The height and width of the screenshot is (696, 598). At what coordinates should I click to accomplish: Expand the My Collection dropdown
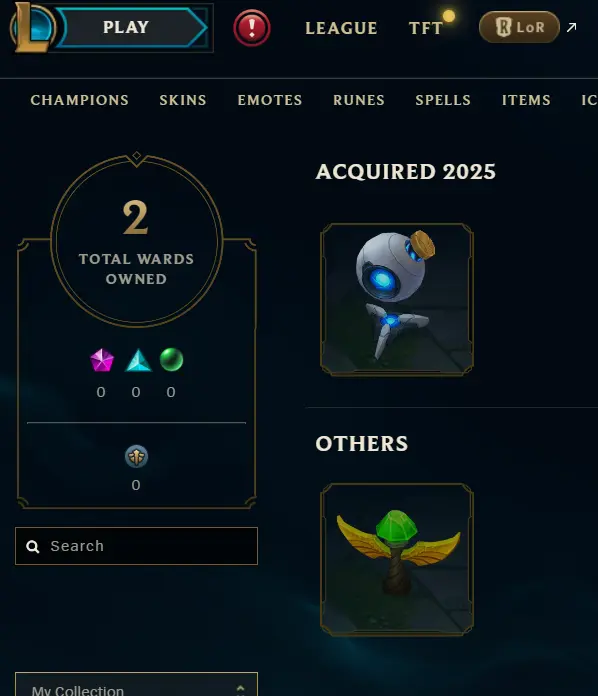tap(136, 686)
